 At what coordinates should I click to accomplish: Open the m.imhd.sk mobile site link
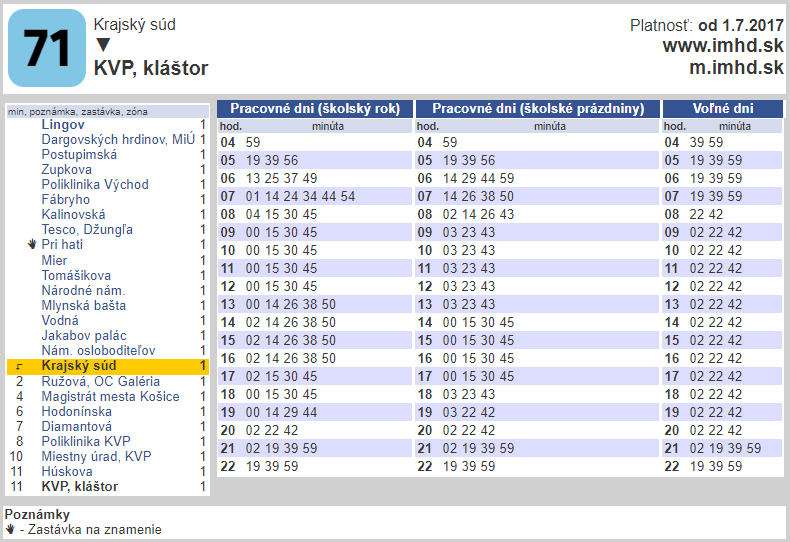[736, 67]
